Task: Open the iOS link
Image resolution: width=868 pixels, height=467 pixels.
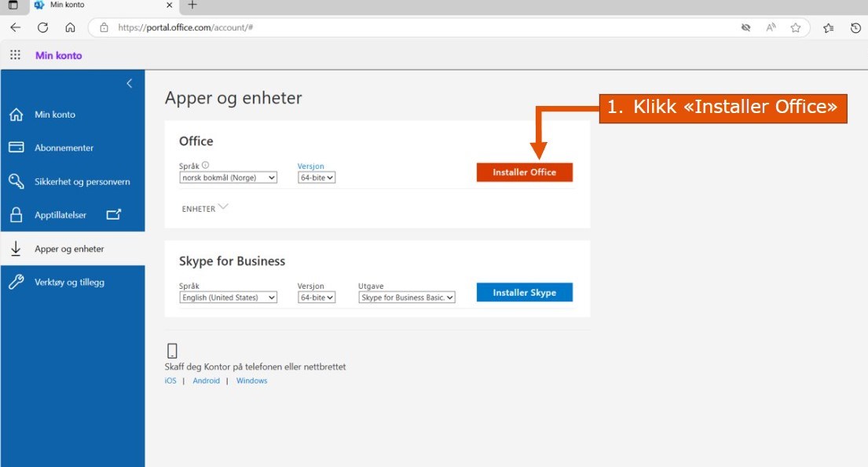Action: coord(170,381)
